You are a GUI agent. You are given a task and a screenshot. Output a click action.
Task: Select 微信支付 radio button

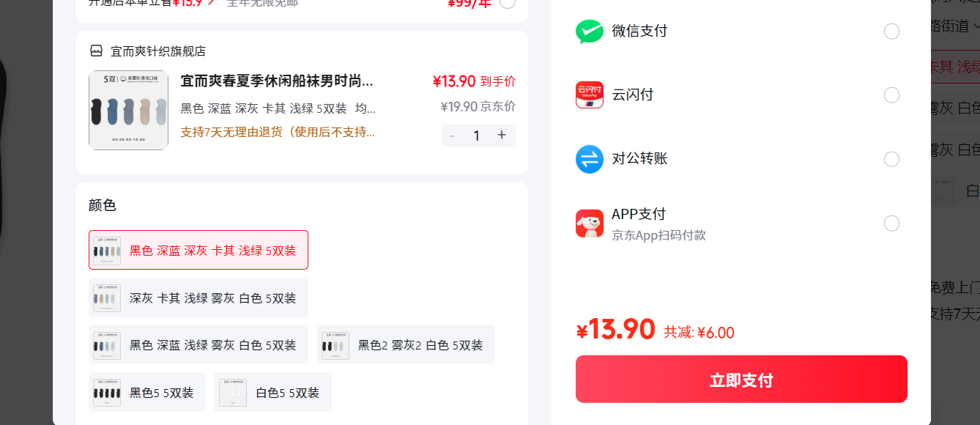891,32
